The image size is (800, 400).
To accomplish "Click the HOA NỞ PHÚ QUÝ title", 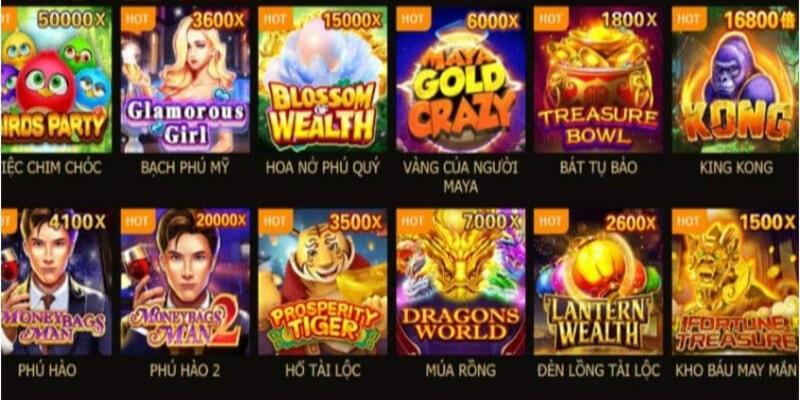I will coord(322,167).
